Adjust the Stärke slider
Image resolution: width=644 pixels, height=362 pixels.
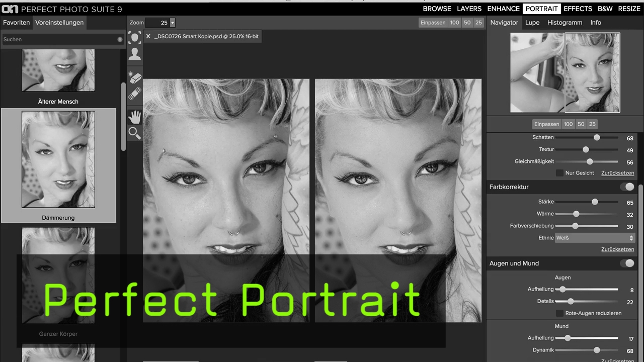click(x=595, y=202)
